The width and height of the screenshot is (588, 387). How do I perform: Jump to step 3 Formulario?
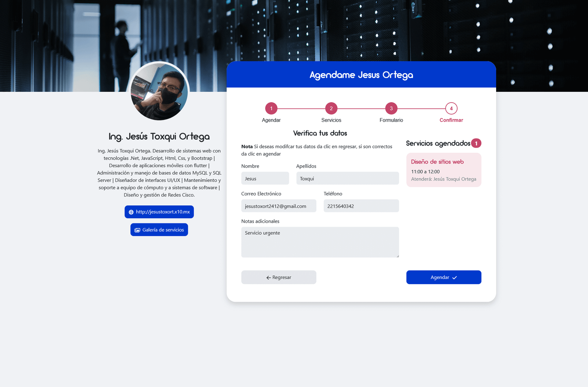pyautogui.click(x=391, y=108)
